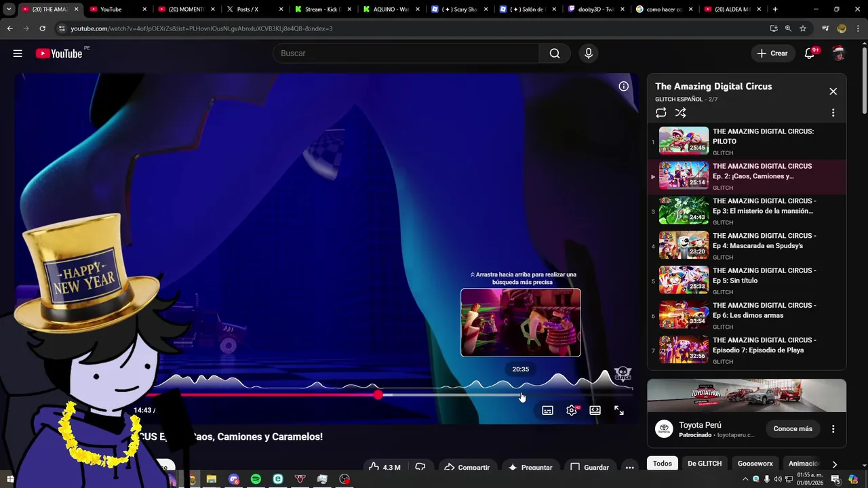Show video info card icon
The width and height of the screenshot is (868, 488).
coord(624,86)
